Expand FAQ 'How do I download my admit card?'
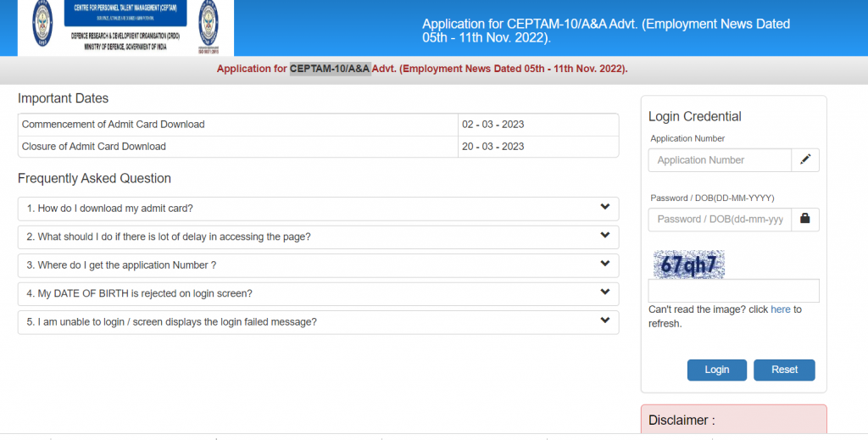This screenshot has width=868, height=440. pyautogui.click(x=319, y=209)
